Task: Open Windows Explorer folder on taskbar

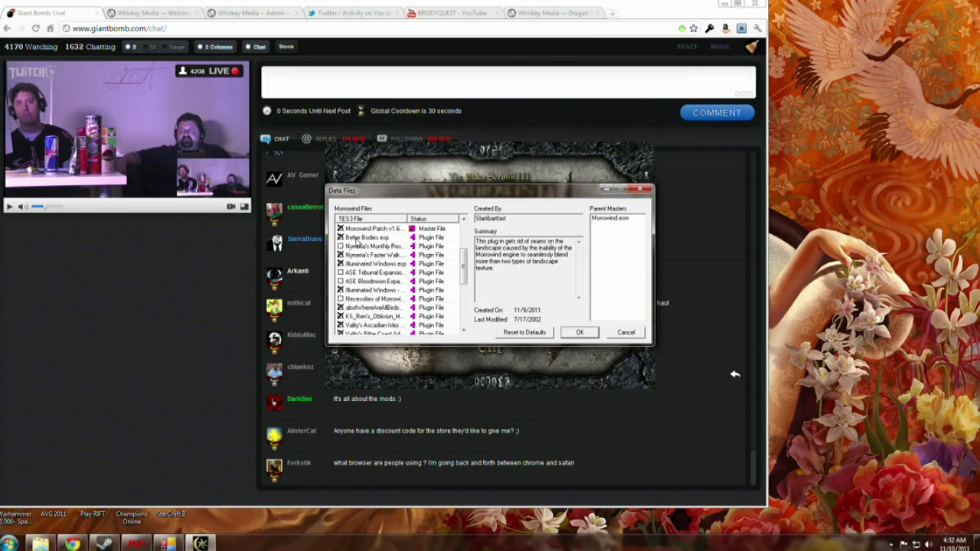Action: (x=41, y=544)
